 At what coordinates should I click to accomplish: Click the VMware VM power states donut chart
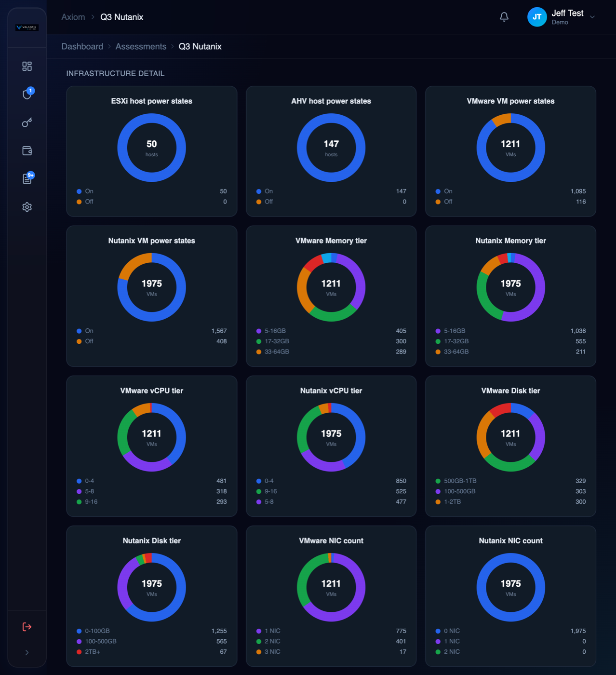point(510,148)
